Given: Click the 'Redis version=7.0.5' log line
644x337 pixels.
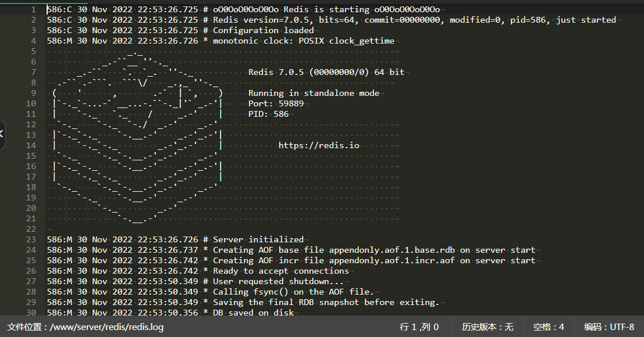Looking at the screenshot, I should pos(332,20).
